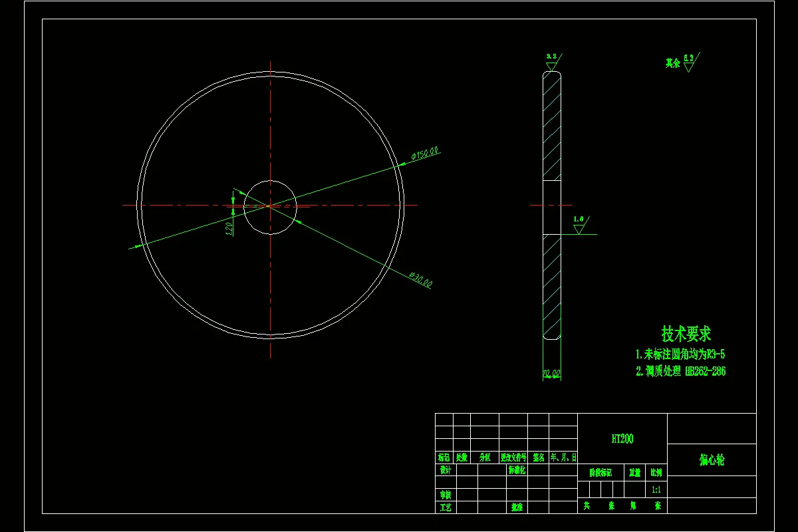
Task: Select the HT200 material text
Action: tap(622, 439)
